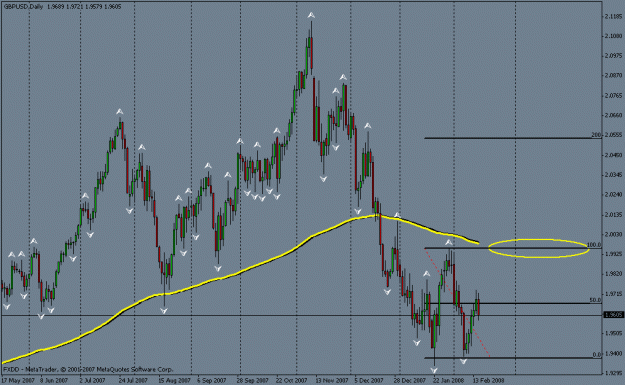The image size is (625, 385).
Task: Select the Fibonacci 200 level label
Action: coord(596,135)
